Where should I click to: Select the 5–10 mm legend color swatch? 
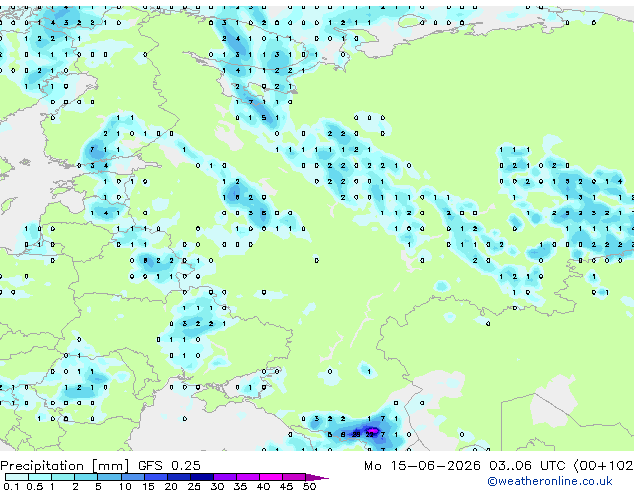(x=109, y=477)
